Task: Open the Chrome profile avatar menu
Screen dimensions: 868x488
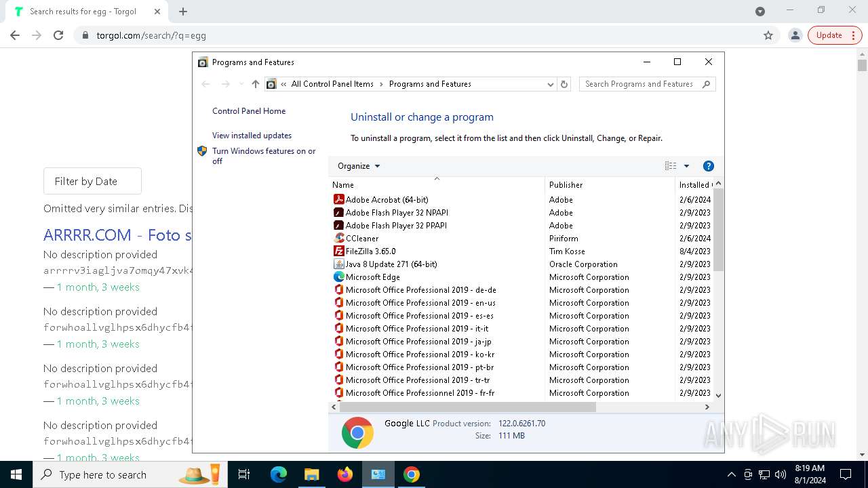Action: click(x=795, y=35)
